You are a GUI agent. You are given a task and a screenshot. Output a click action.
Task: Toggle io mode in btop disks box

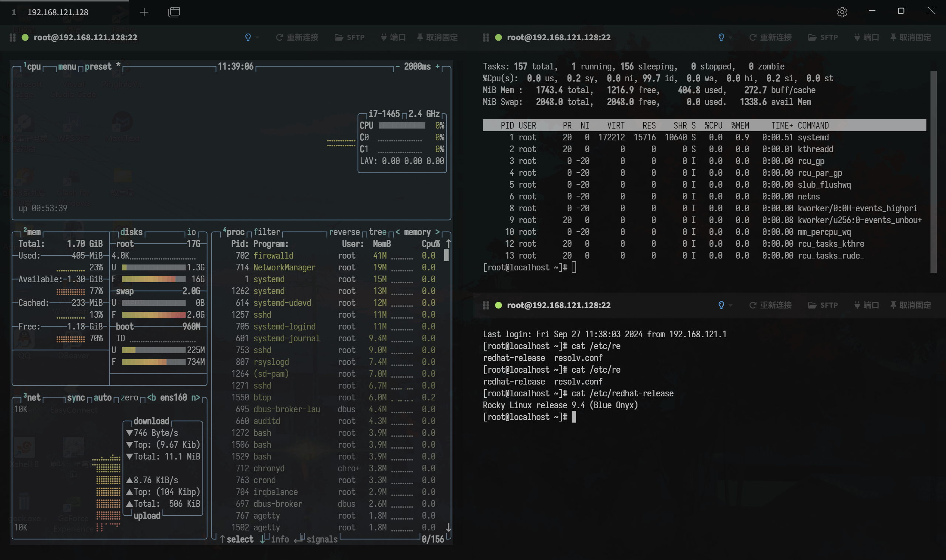coord(191,232)
